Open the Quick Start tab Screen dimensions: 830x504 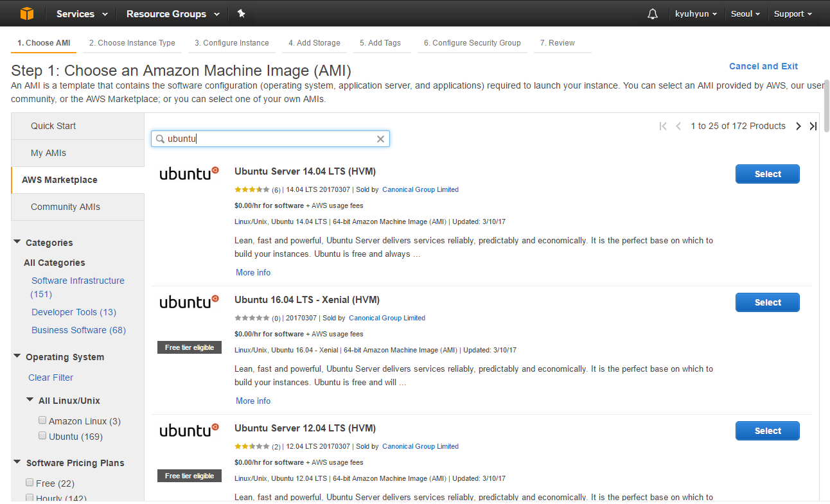pyautogui.click(x=78, y=126)
